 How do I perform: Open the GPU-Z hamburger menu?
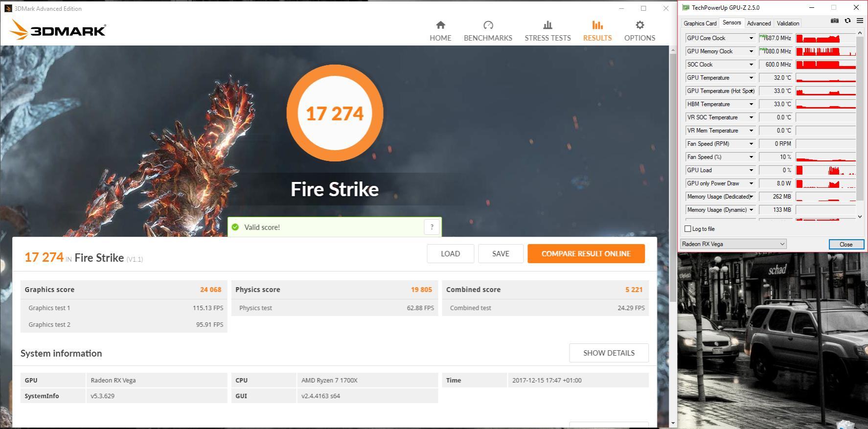[x=860, y=21]
